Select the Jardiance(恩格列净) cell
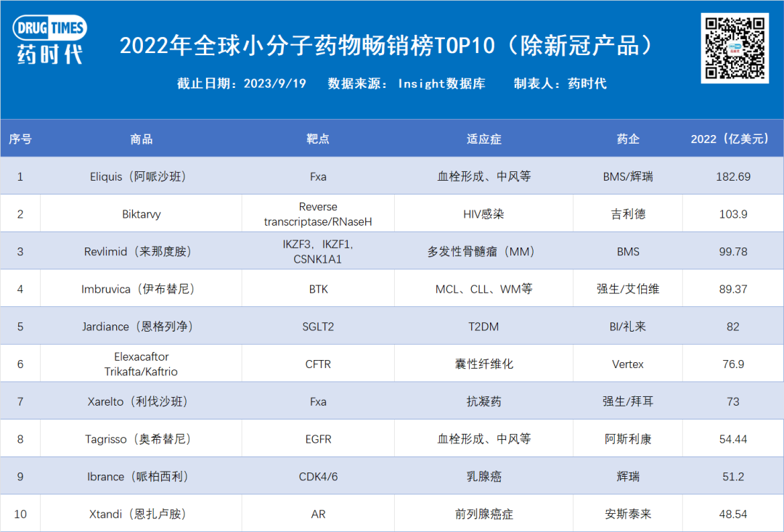784x532 pixels. (x=141, y=326)
